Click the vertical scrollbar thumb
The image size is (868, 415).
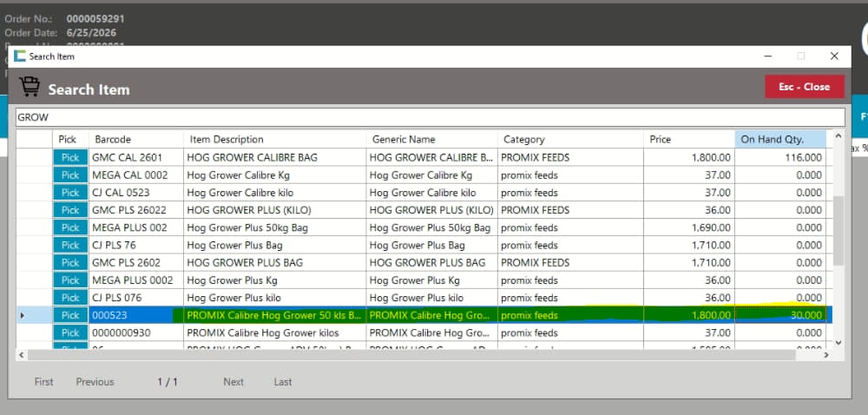point(838,229)
